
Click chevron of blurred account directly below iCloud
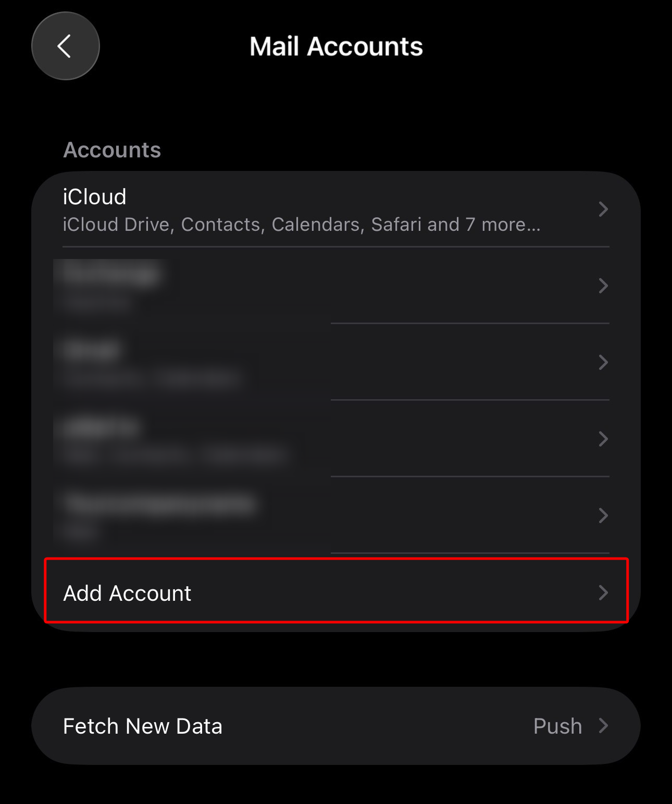pyautogui.click(x=603, y=286)
